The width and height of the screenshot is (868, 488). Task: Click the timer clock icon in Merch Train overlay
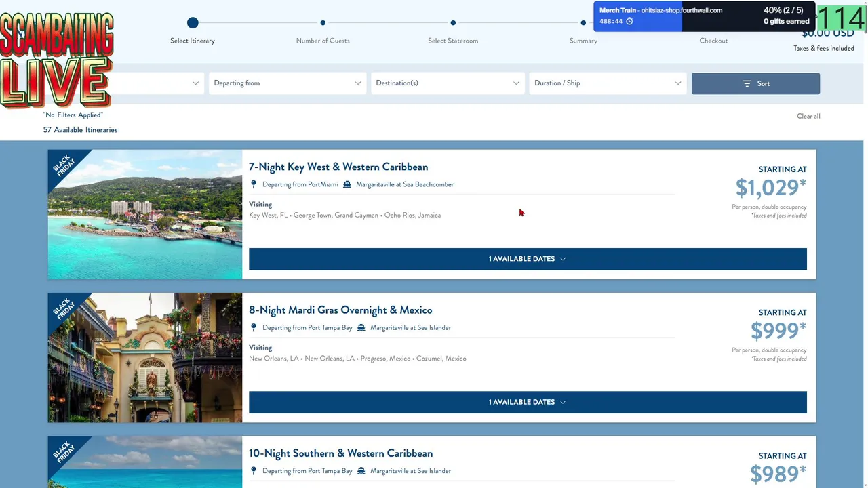[629, 21]
